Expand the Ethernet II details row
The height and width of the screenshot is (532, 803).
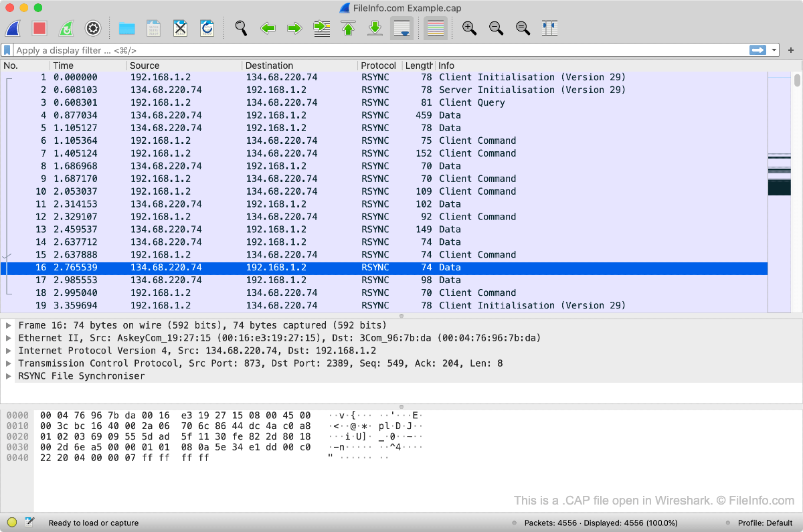point(9,338)
